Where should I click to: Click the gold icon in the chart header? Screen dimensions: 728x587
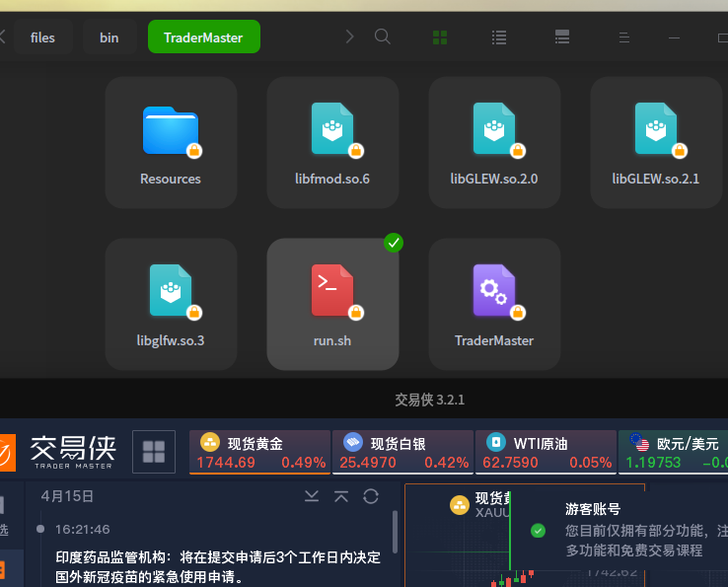[x=459, y=505]
